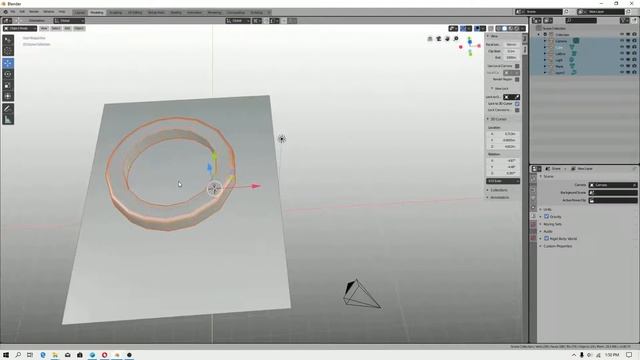Toggle the Use Local Camera checkbox
Viewport: 640px width, 360px height.
[x=517, y=66]
